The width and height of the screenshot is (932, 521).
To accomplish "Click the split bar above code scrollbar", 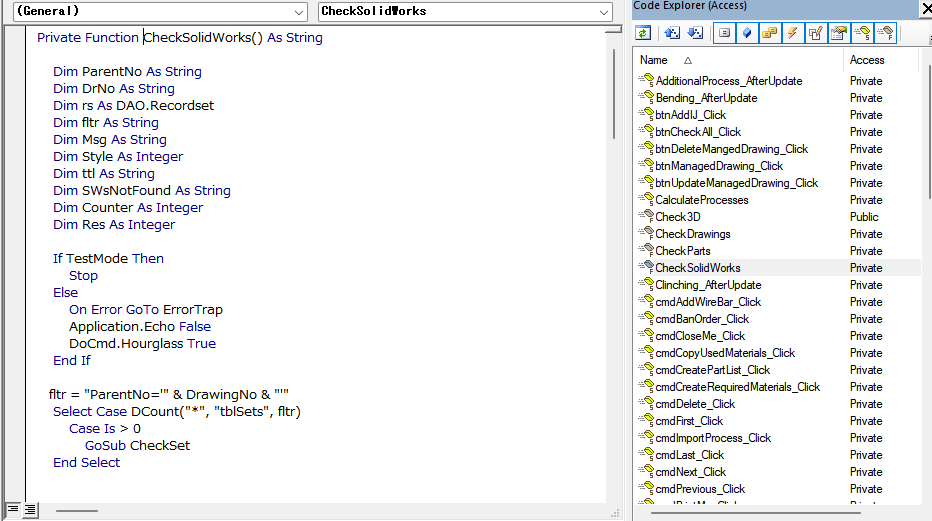I will (x=613, y=30).
